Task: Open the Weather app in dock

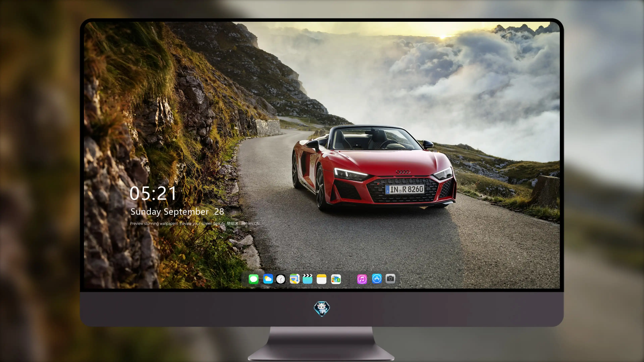Action: 268,279
